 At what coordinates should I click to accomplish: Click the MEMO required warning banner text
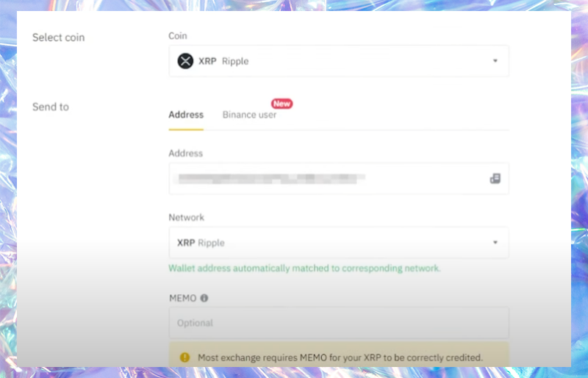point(340,357)
